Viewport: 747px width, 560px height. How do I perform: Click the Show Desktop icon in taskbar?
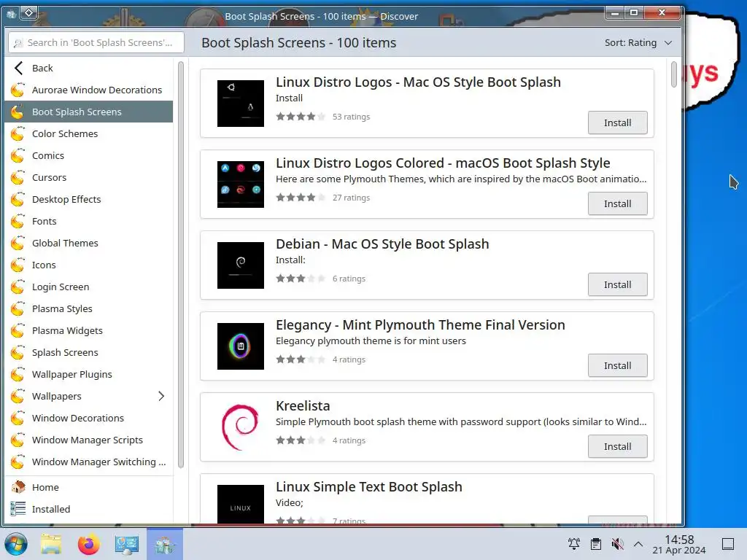coord(728,544)
